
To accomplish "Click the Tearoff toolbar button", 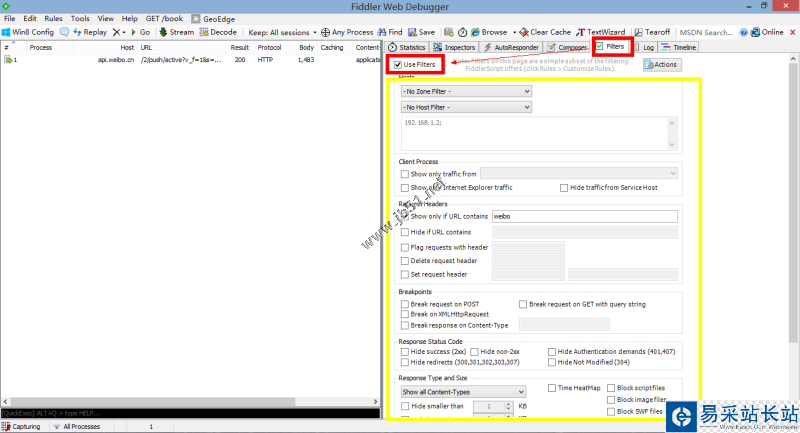I will coord(652,32).
